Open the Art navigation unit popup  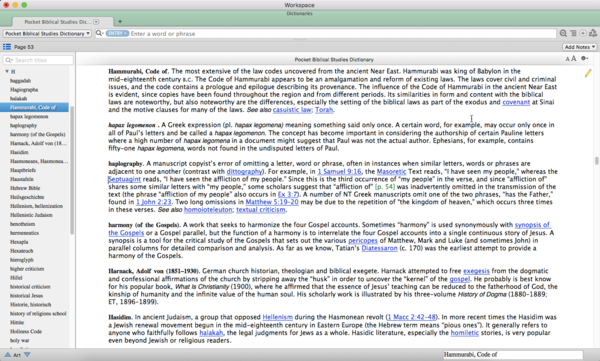tap(17, 355)
